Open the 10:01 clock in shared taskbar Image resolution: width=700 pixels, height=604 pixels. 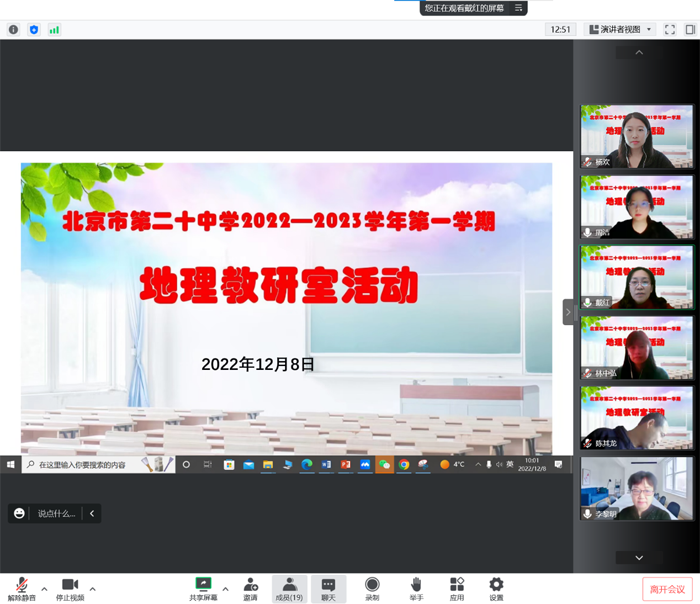click(532, 465)
